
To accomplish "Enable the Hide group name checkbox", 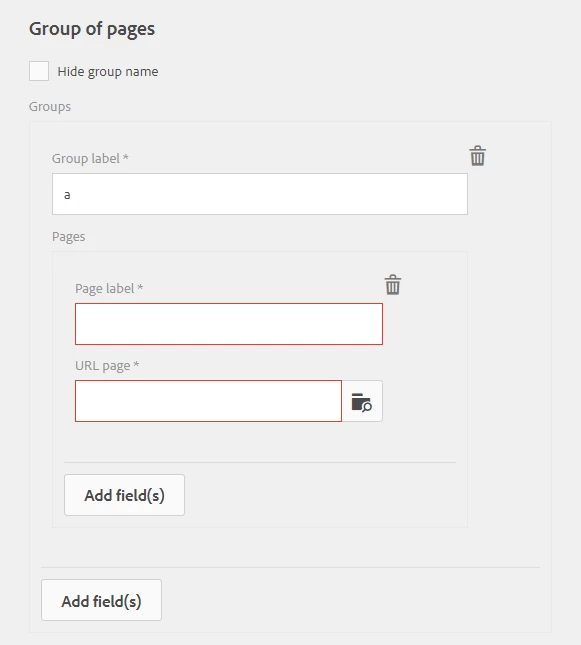I will tap(39, 71).
